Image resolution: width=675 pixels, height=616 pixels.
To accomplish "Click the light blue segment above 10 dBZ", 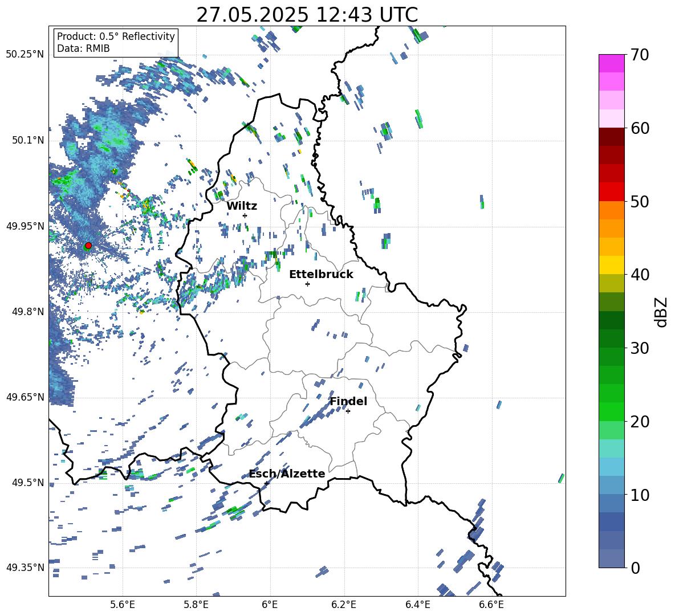I will [x=611, y=485].
